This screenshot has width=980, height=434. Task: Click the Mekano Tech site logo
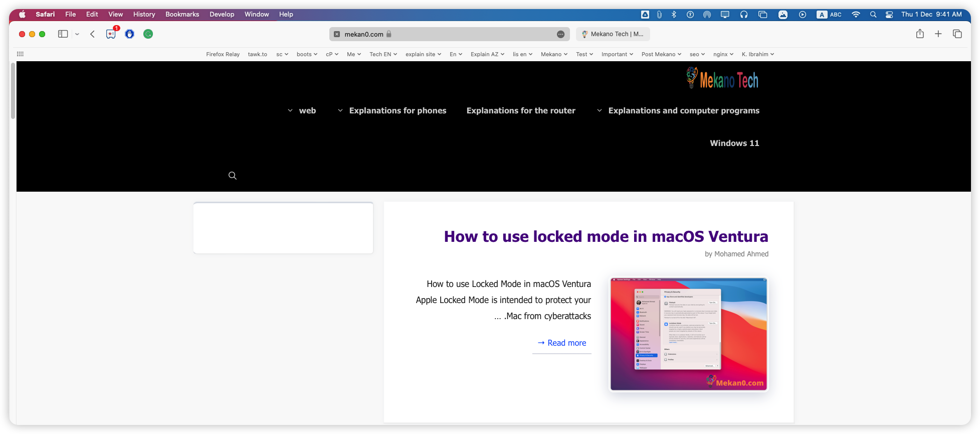[722, 79]
